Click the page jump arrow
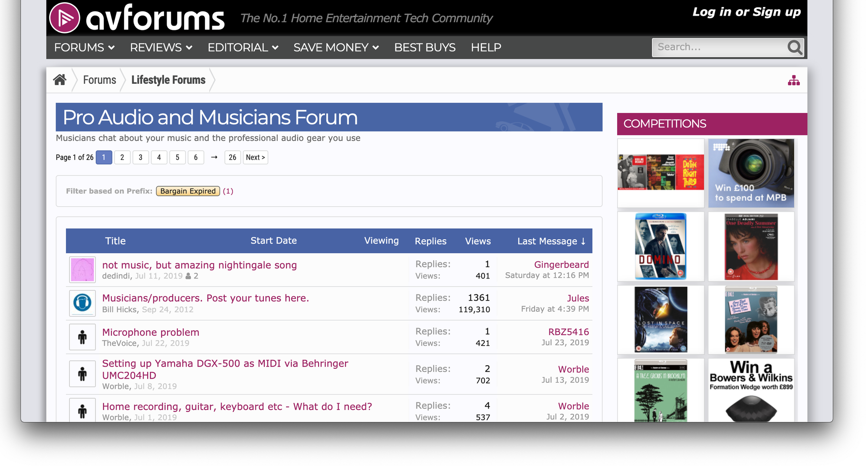 coord(214,157)
